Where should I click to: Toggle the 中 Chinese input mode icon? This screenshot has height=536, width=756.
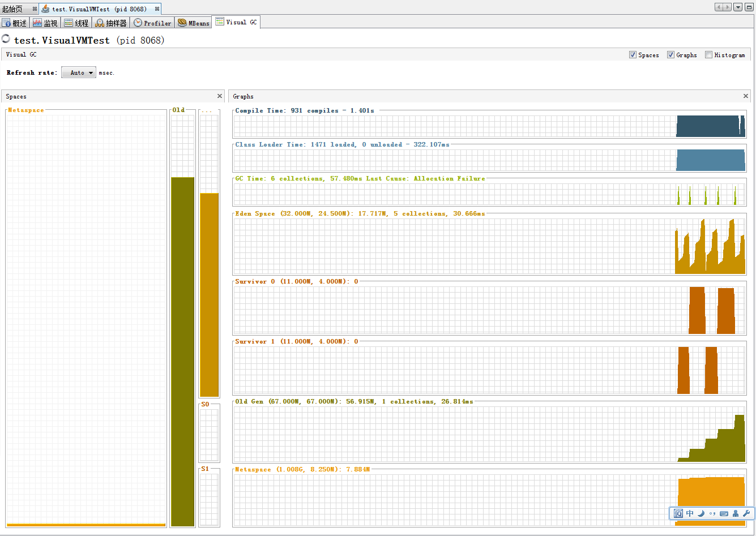690,513
